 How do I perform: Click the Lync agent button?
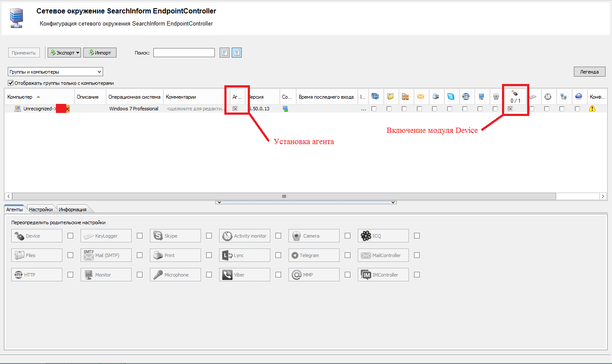tap(245, 255)
